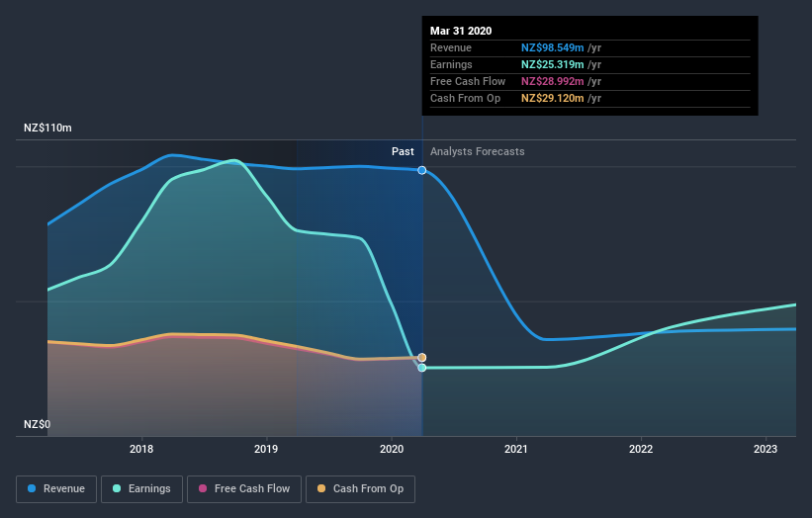Click the Earnings row label in tooltip
The image size is (812, 518).
click(452, 64)
